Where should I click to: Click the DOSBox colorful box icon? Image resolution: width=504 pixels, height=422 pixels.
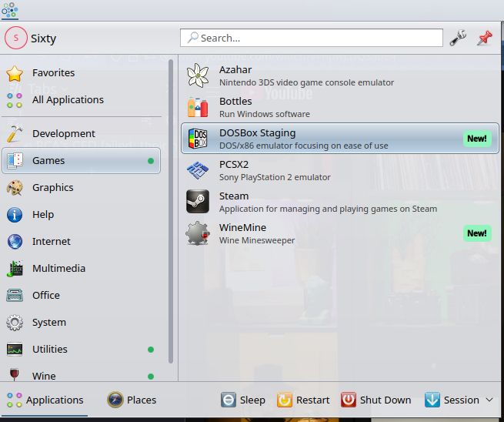(198, 139)
